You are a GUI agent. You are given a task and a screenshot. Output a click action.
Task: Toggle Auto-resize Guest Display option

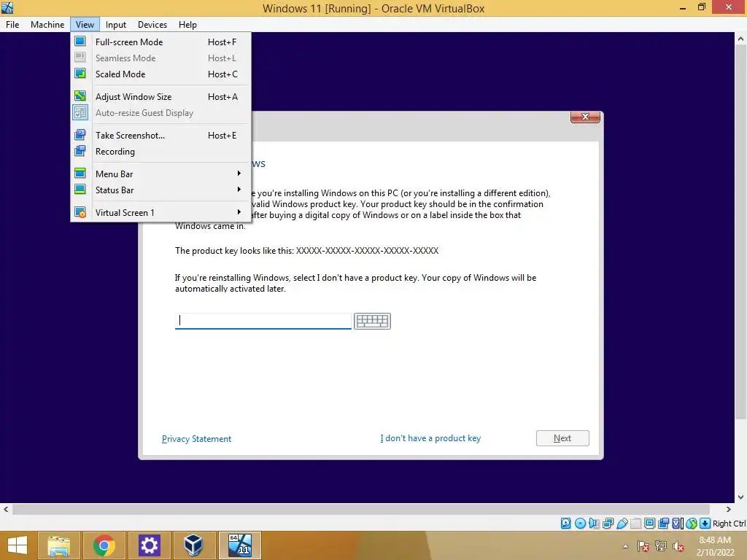(x=161, y=113)
